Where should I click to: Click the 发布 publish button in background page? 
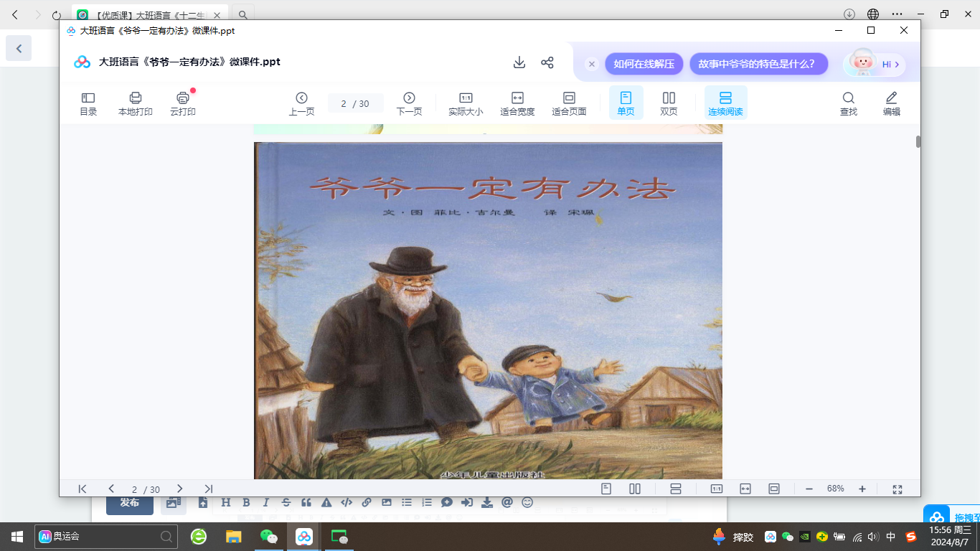(x=130, y=503)
